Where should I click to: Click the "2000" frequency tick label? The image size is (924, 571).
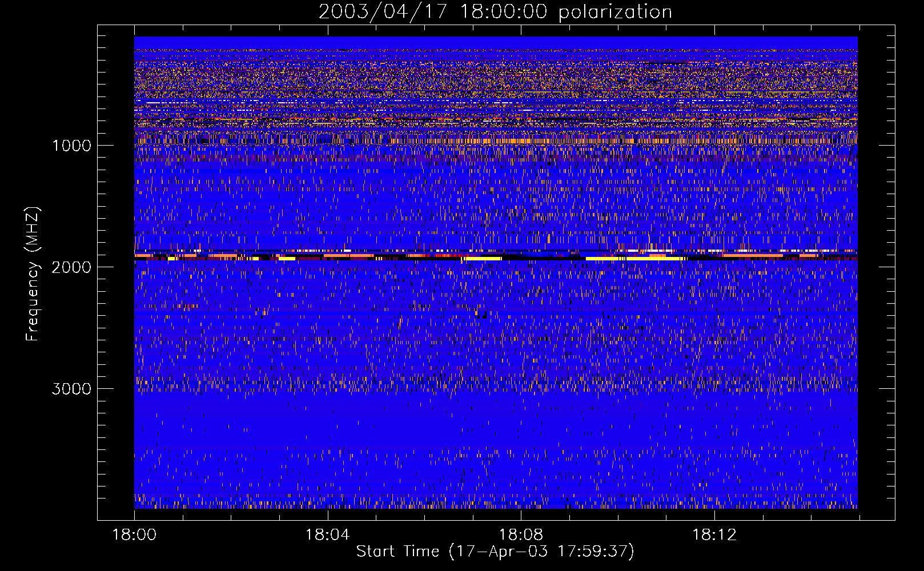tap(72, 267)
